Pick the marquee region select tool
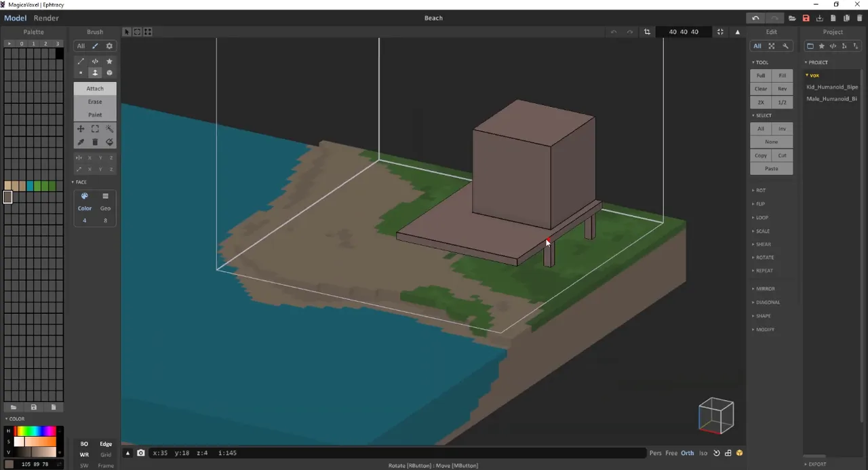The image size is (868, 470). (x=95, y=129)
